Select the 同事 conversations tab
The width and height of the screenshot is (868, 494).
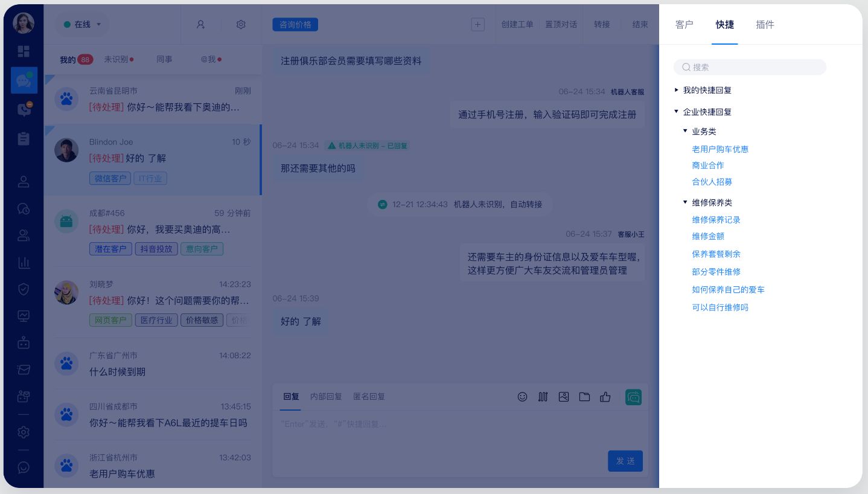[164, 59]
